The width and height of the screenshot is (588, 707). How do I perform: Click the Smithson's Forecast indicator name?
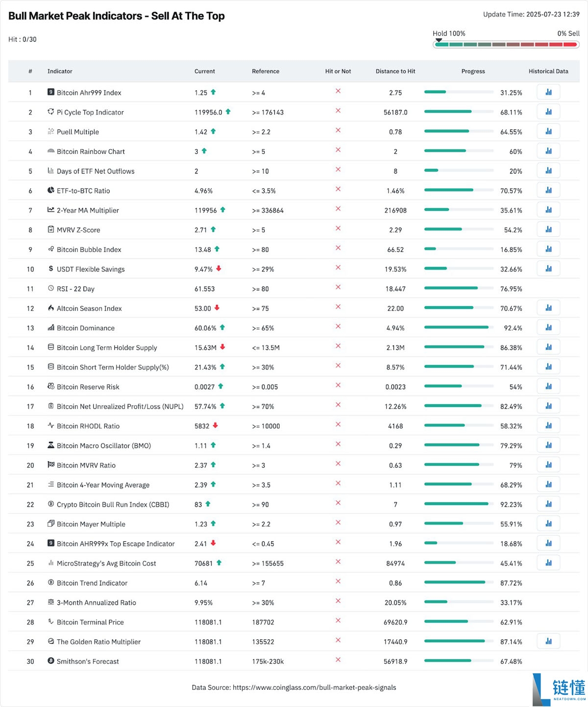[x=88, y=661]
